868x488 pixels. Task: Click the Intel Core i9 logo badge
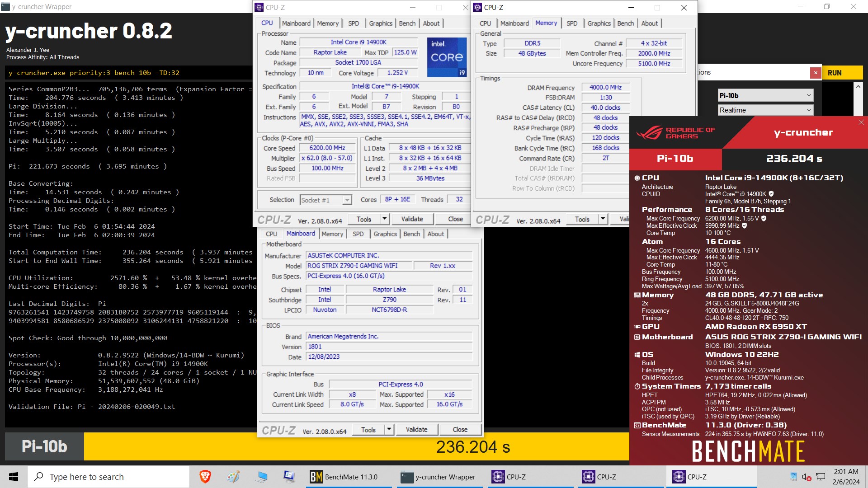[447, 57]
